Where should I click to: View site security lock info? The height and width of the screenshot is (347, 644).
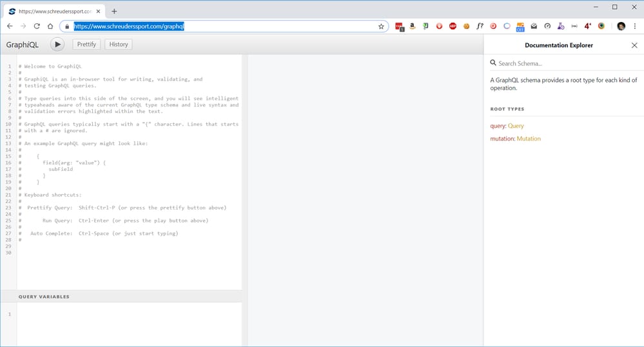[67, 26]
